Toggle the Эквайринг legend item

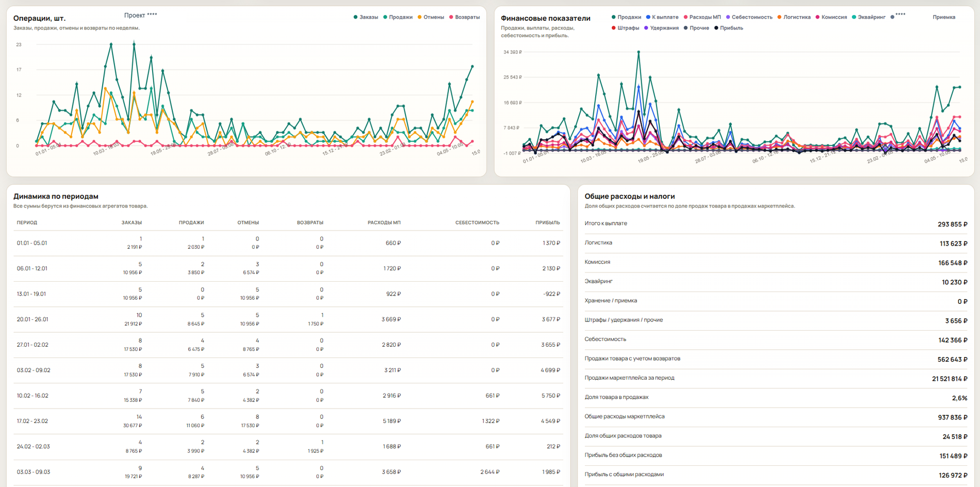click(869, 17)
